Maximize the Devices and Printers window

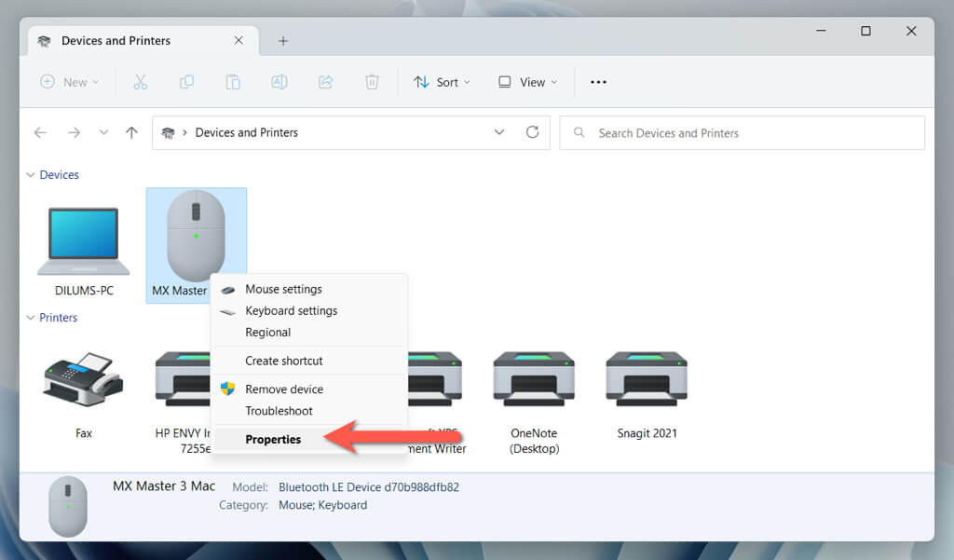865,31
